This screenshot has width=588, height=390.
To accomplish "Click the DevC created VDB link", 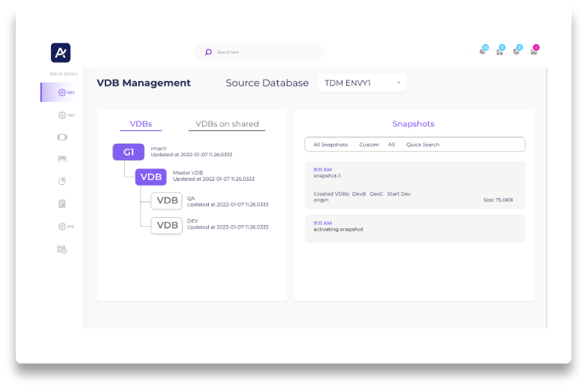I will pos(376,194).
